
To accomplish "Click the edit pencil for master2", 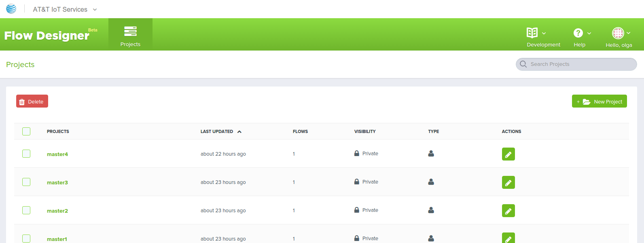I will pos(508,211).
